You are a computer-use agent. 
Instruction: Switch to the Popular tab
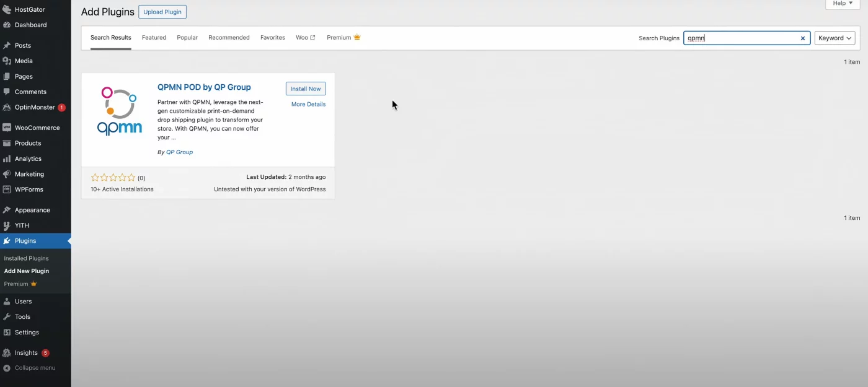[187, 38]
